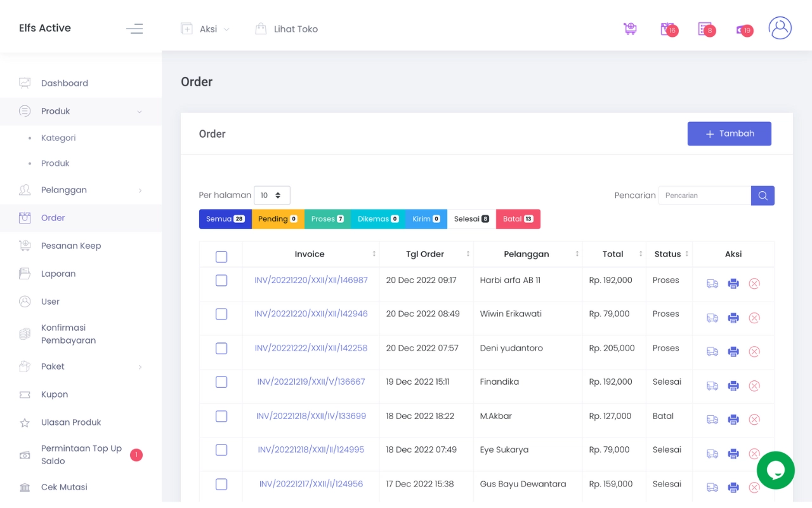The image size is (812, 508).
Task: Click the shopping cart icon in header
Action: coord(630,29)
